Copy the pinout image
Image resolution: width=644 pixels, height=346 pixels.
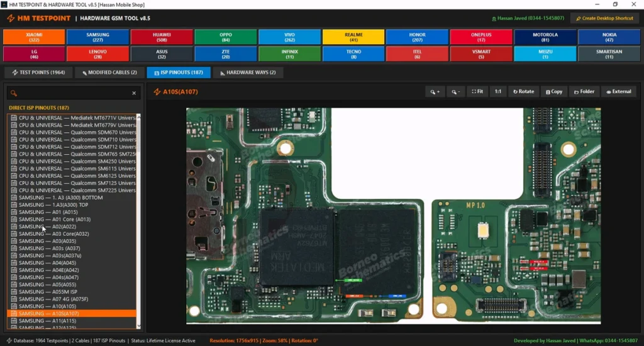coord(554,92)
